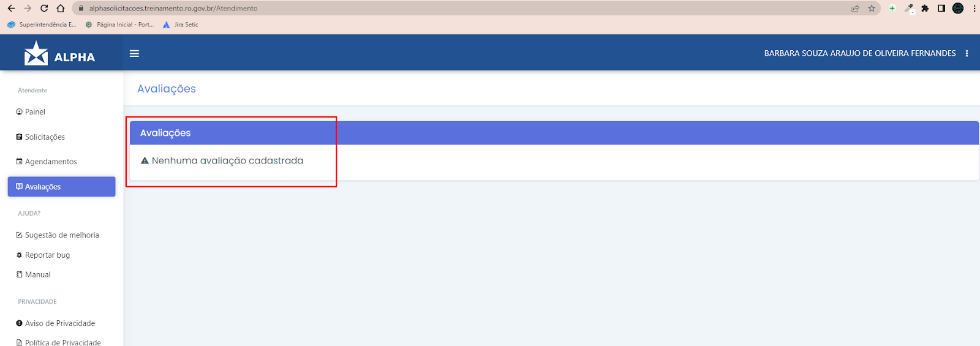Click the ALPHA star logo
The image size is (980, 346).
(x=36, y=53)
